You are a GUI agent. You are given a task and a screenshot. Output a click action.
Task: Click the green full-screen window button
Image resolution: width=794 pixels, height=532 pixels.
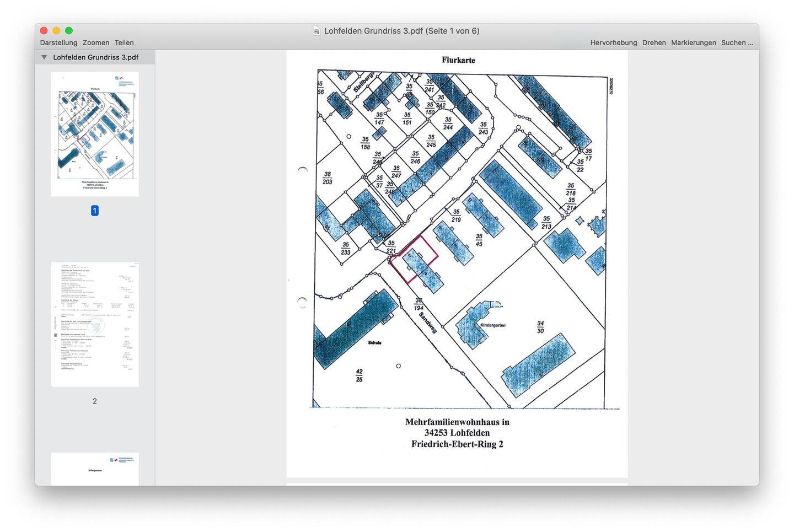click(69, 31)
